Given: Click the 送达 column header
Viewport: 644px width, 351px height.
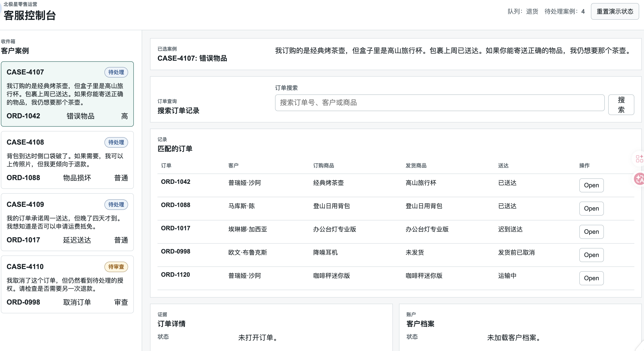Looking at the screenshot, I should [503, 165].
